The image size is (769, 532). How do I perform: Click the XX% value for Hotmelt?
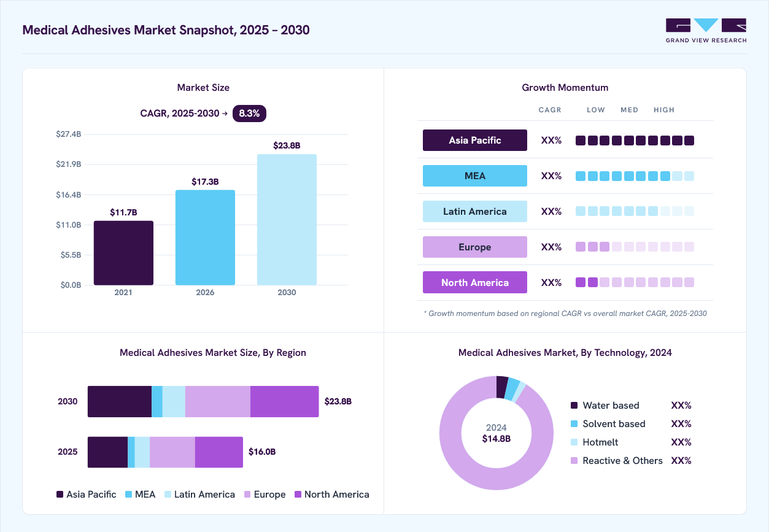click(681, 442)
